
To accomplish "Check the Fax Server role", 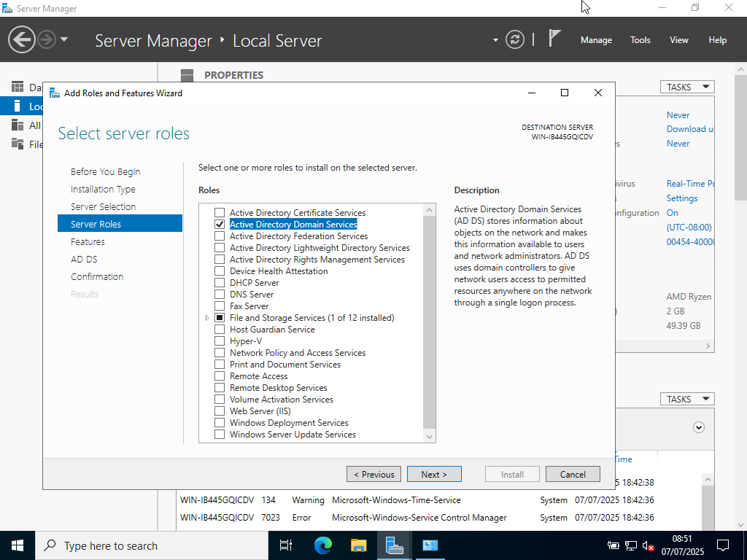I will pos(220,306).
